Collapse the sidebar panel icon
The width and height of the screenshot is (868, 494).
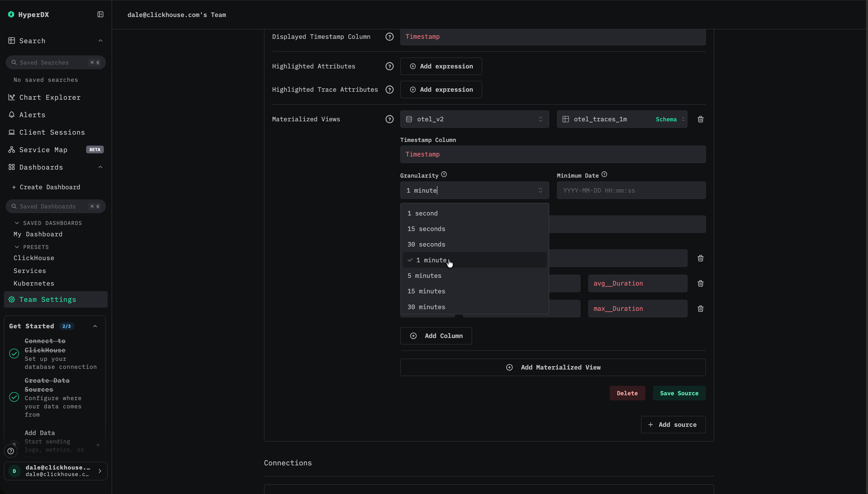click(x=100, y=14)
